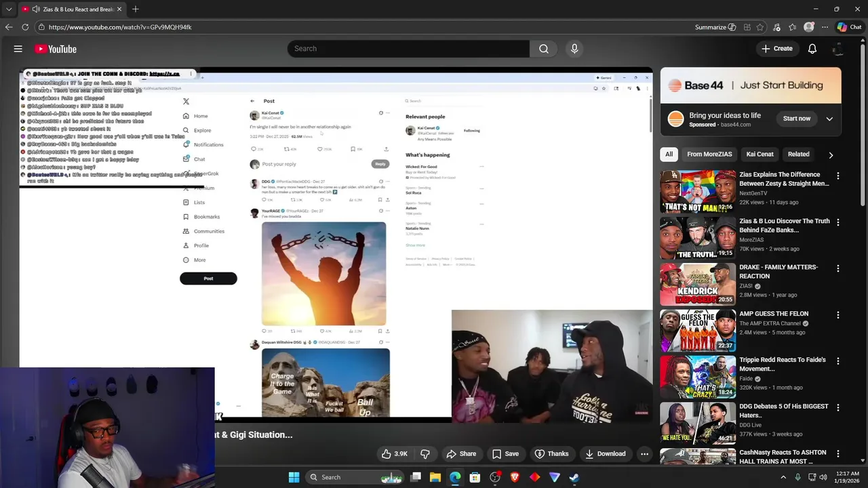Viewport: 868px width, 488px height.
Task: Click the Windows taskbar Search box
Action: [354, 477]
